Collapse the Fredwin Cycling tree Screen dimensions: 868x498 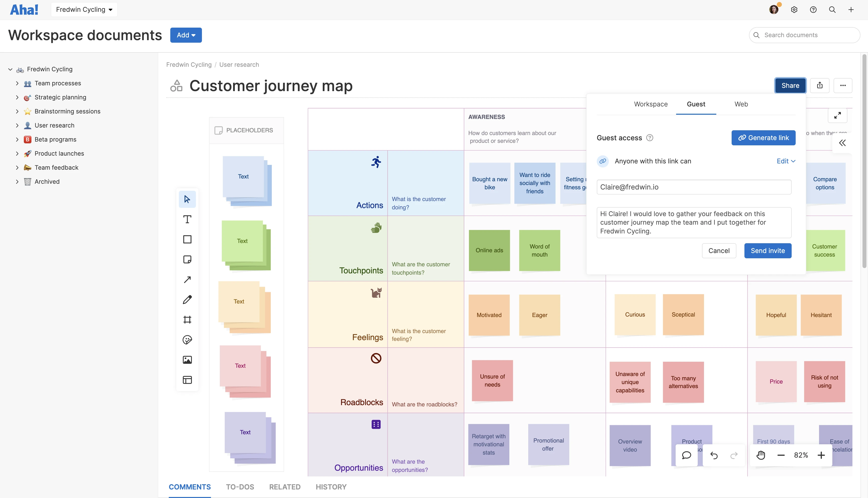coord(10,69)
